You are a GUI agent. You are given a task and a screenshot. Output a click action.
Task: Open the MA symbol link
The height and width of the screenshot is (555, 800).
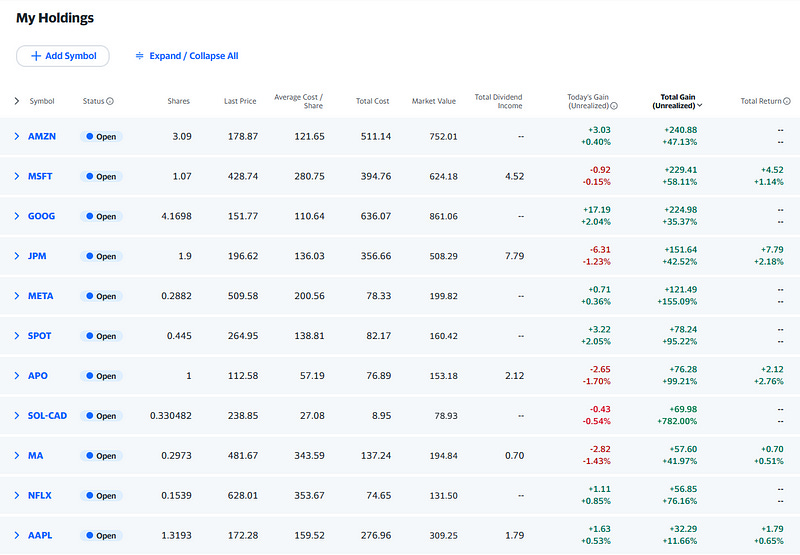pyautogui.click(x=35, y=456)
